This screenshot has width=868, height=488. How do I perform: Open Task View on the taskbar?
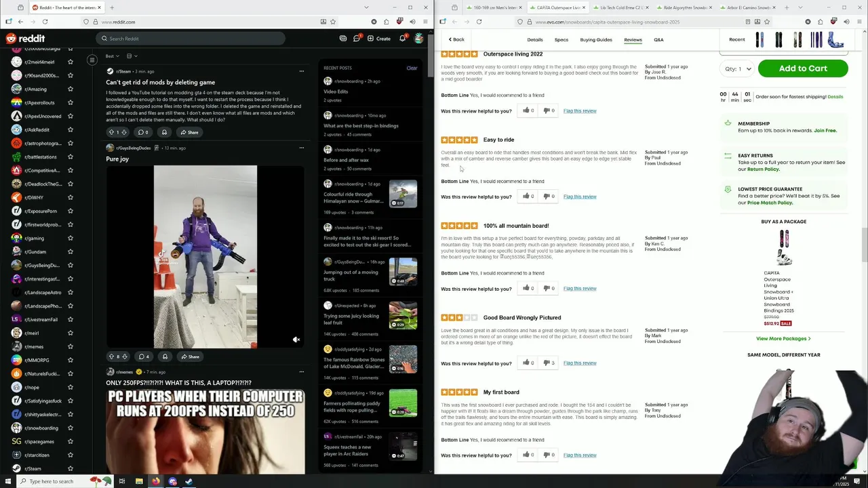(x=122, y=481)
